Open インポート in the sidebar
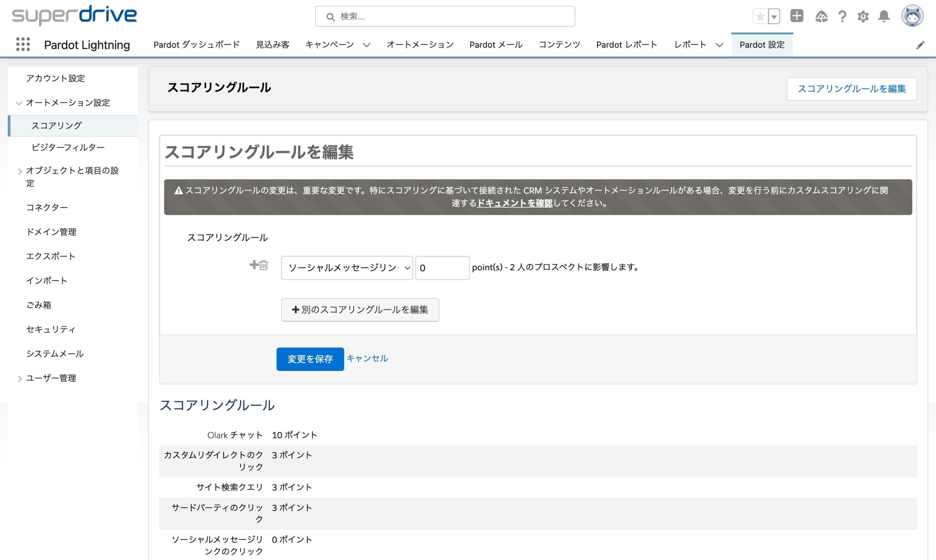This screenshot has width=936, height=560. coord(46,280)
